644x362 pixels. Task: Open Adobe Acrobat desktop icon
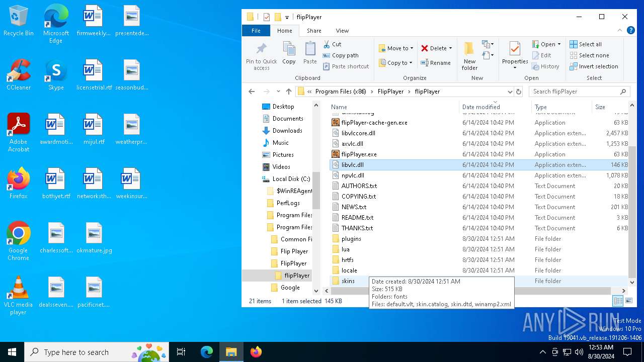(19, 133)
